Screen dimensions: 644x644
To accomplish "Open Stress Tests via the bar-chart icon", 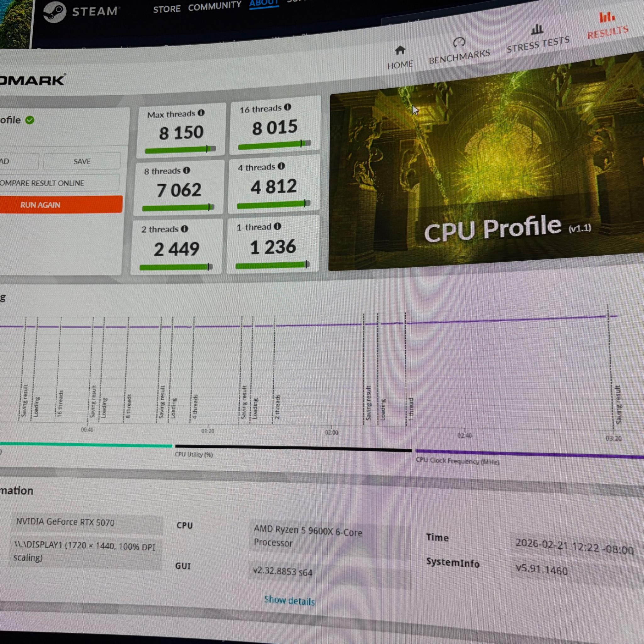I will click(x=537, y=29).
